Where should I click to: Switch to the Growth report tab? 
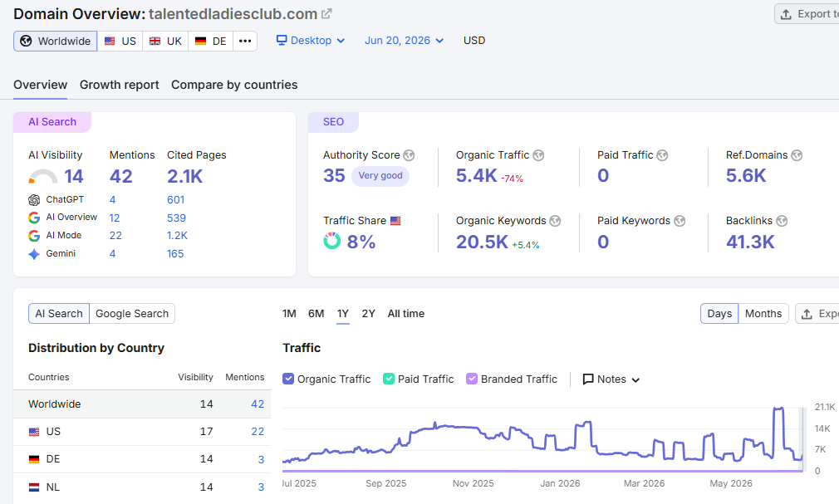(x=120, y=85)
